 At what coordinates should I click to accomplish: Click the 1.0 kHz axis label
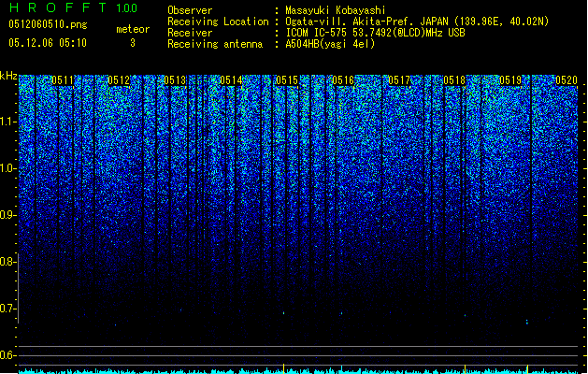point(8,168)
